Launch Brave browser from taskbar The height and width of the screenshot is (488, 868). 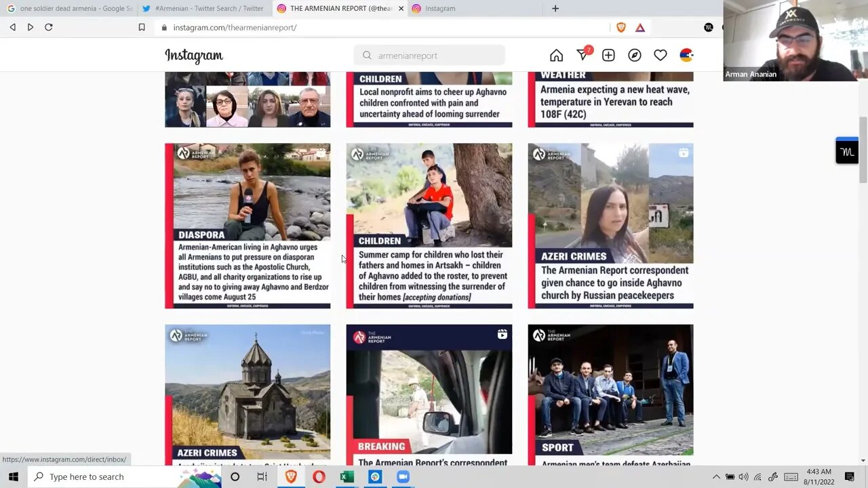click(x=290, y=476)
